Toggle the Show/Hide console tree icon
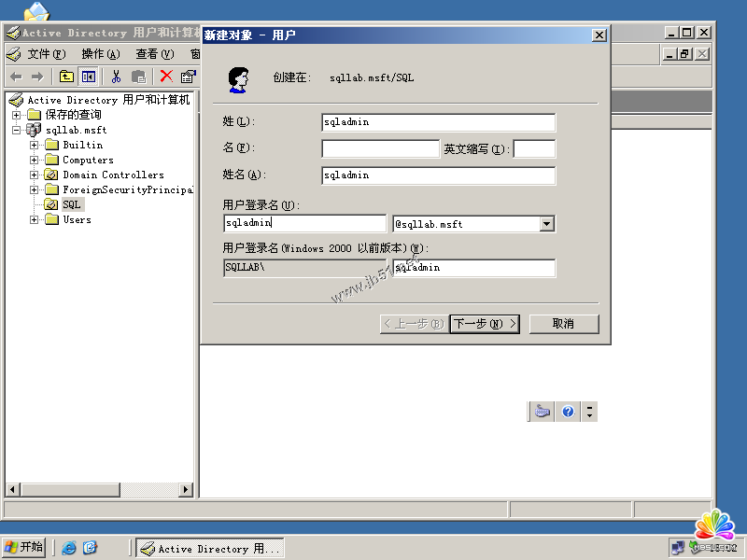The height and width of the screenshot is (560, 747). click(x=89, y=77)
